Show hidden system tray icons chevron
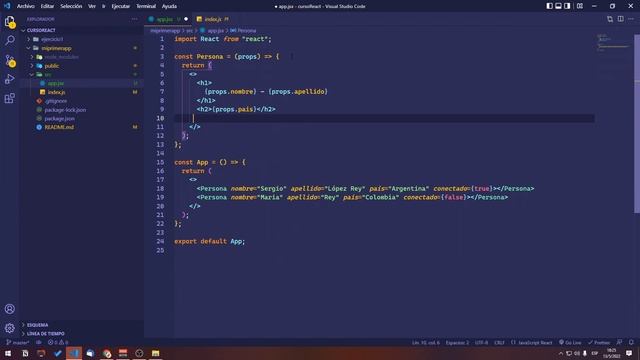This screenshot has width=640, height=360. [561, 353]
